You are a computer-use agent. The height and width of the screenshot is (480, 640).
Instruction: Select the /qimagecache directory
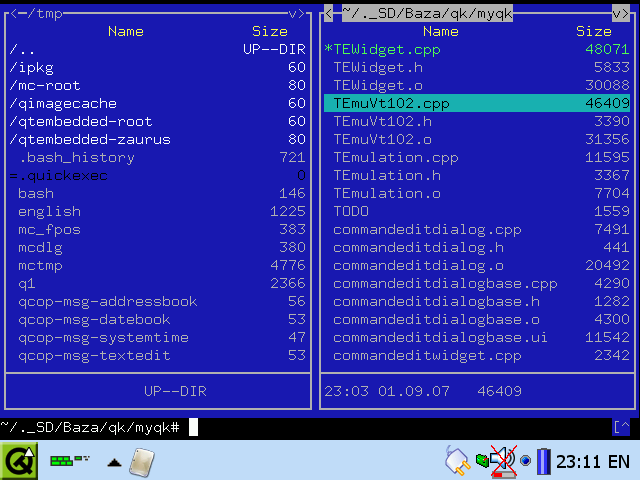click(x=158, y=103)
